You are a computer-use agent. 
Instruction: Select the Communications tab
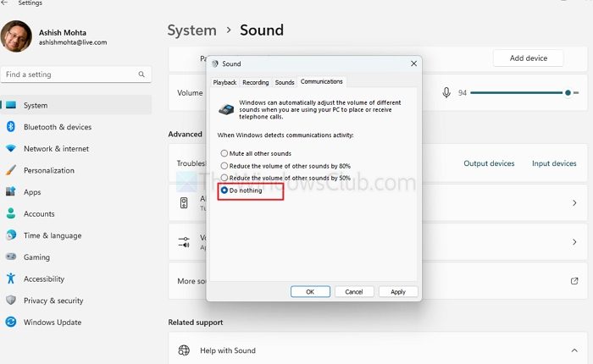pyautogui.click(x=321, y=81)
